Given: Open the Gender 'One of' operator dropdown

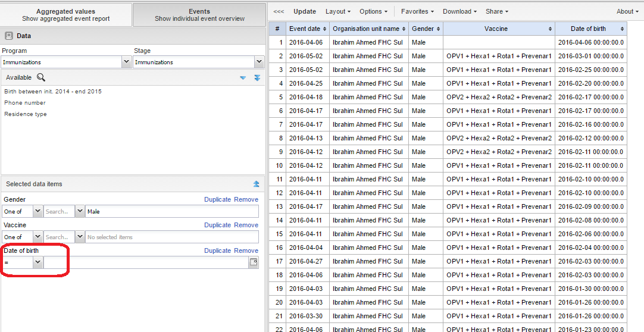Looking at the screenshot, I should tap(37, 211).
